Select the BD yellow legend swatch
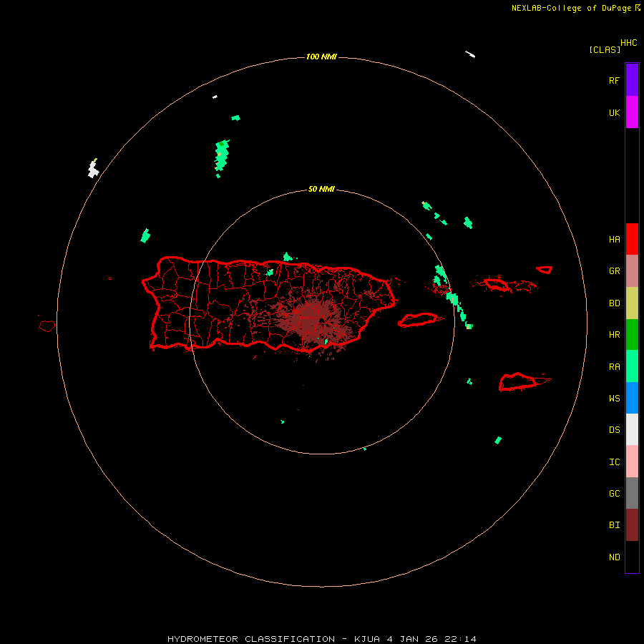The width and height of the screenshot is (644, 644). click(632, 303)
